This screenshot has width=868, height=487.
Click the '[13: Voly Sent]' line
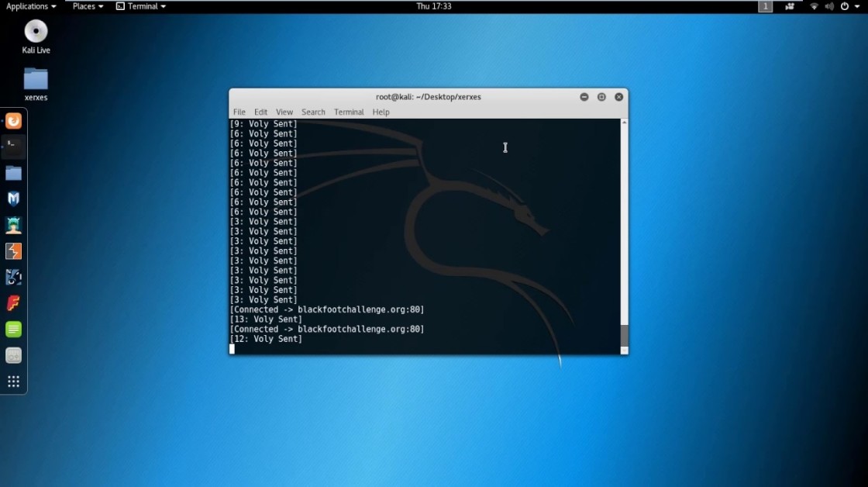pos(267,319)
